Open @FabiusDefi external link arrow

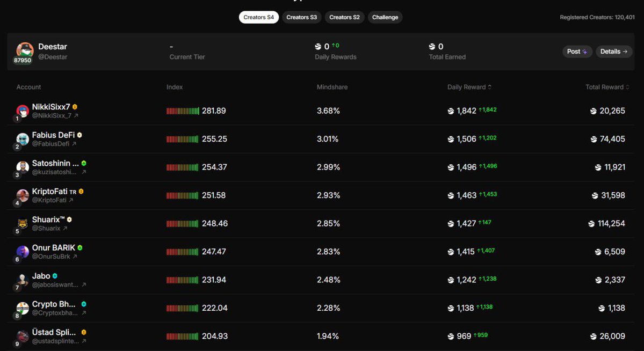click(x=74, y=144)
